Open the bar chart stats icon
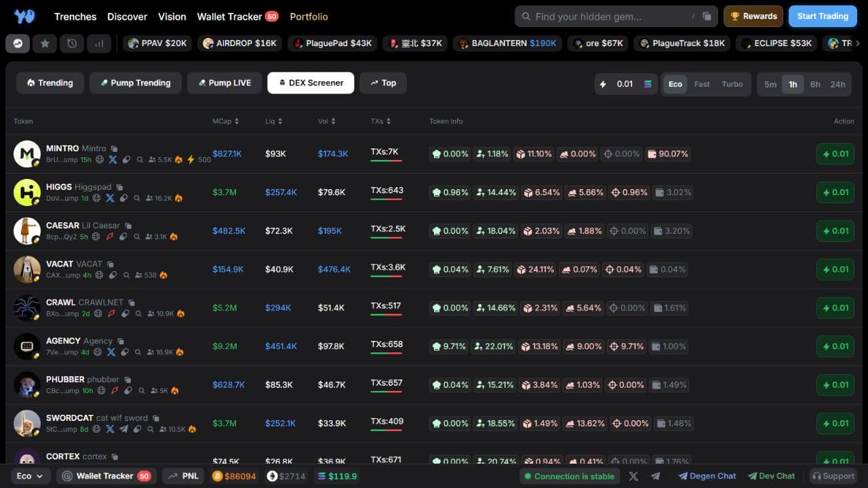Screen dimensions: 868x488 pos(99,43)
